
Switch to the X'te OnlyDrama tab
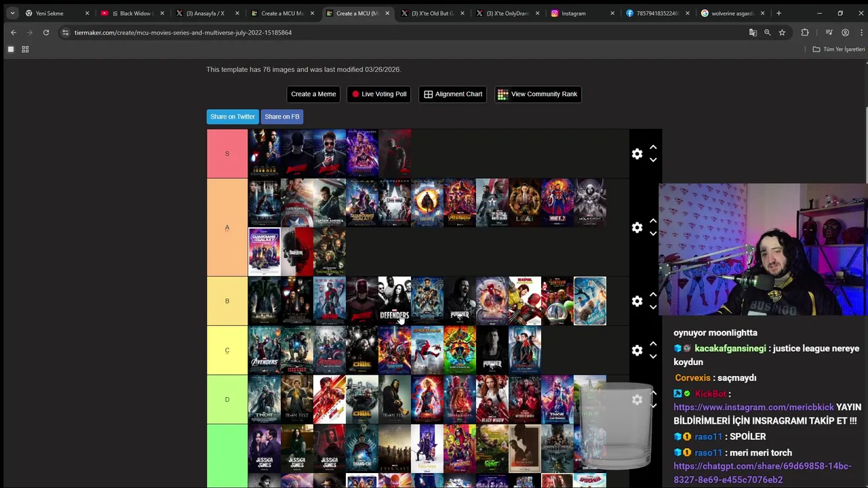(507, 13)
